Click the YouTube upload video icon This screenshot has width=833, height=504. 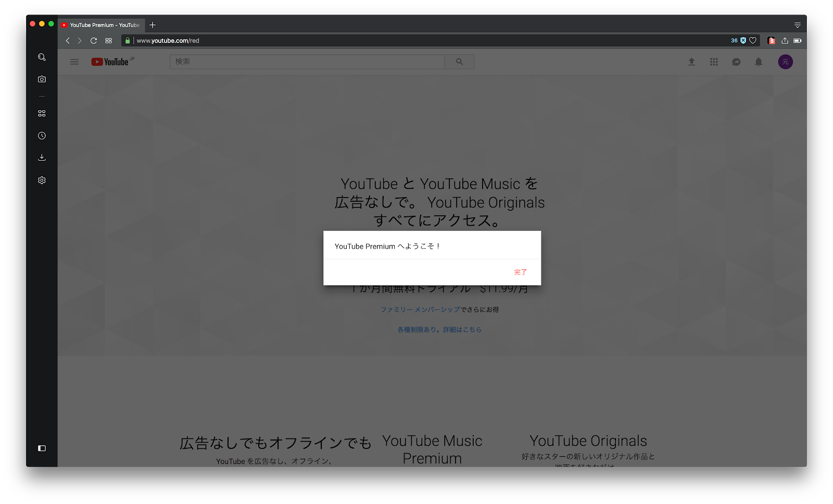coord(691,62)
